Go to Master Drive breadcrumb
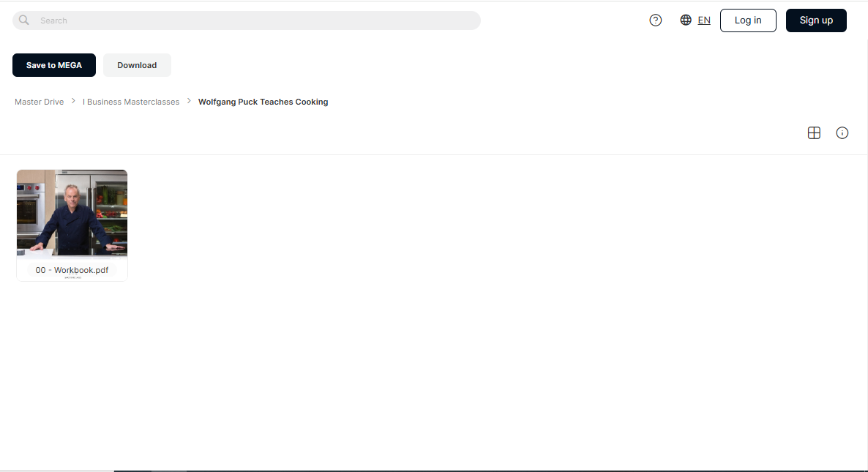 click(40, 102)
